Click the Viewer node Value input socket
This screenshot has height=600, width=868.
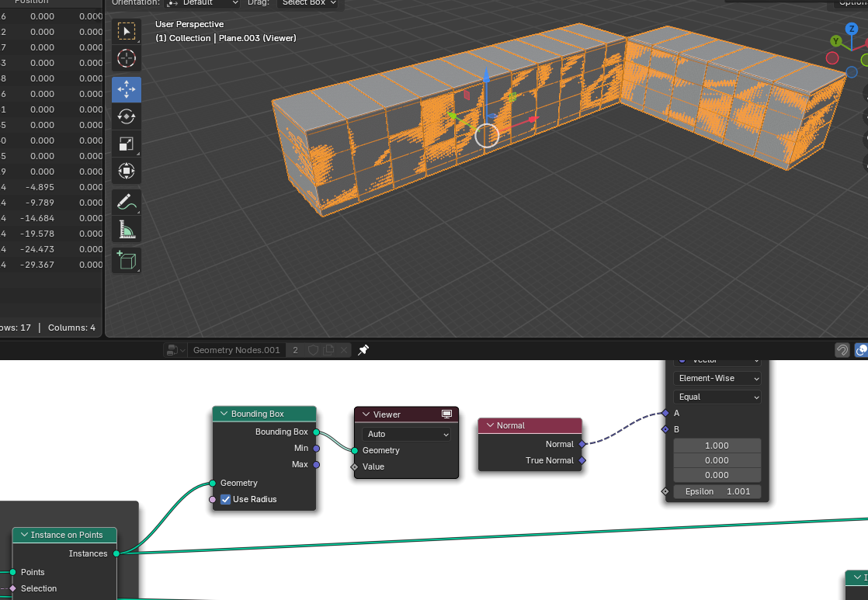coord(355,467)
